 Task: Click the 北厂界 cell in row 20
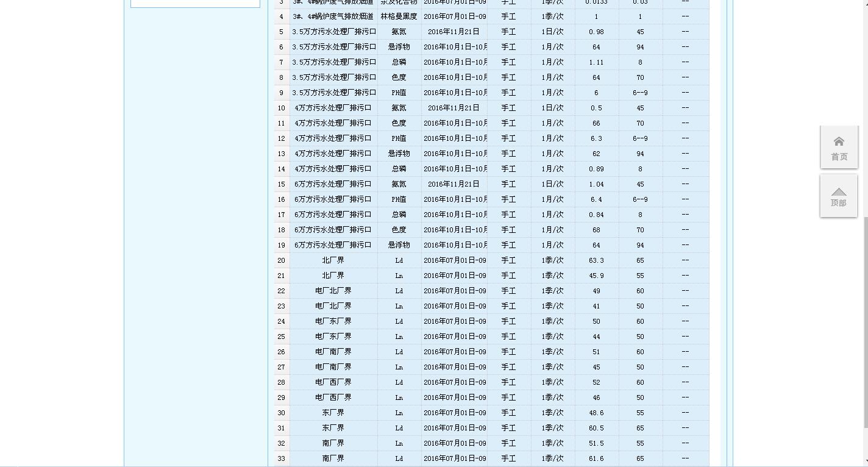coord(333,260)
